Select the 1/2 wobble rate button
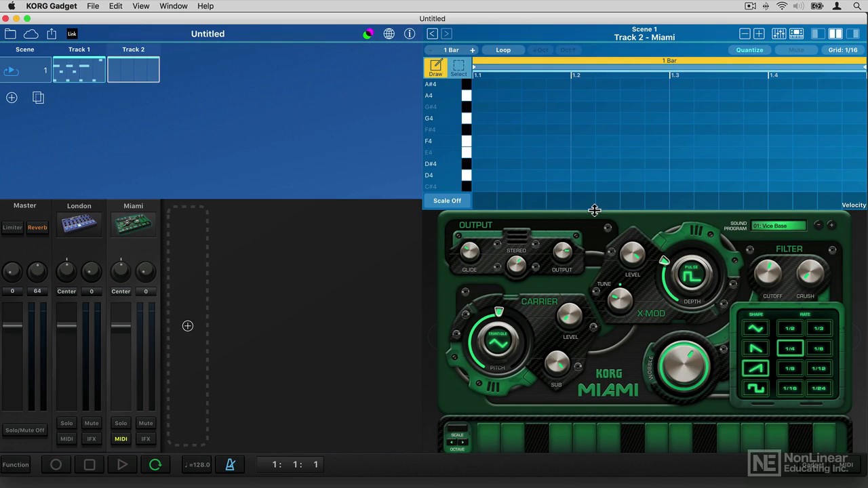Image resolution: width=868 pixels, height=488 pixels. coord(789,329)
